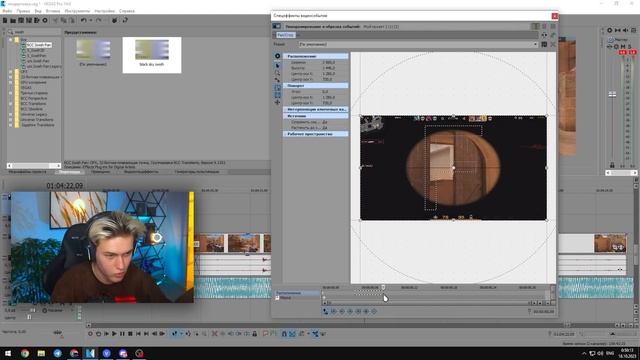This screenshot has height=360, width=640.
Task: Click the master volume fader in mixer
Action: point(612,94)
